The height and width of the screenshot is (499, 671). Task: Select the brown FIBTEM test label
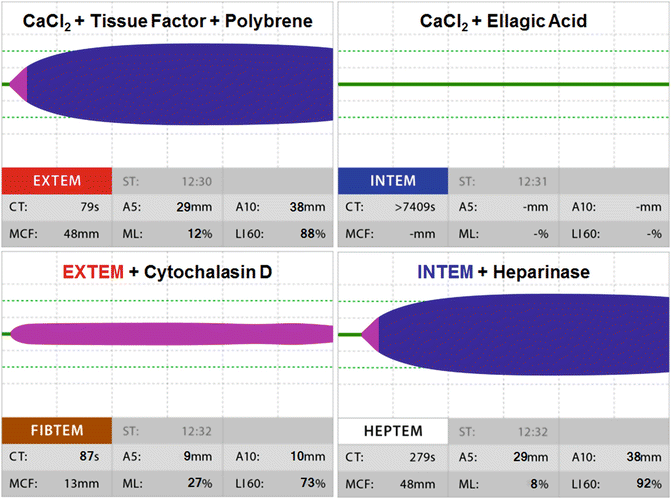[56, 431]
